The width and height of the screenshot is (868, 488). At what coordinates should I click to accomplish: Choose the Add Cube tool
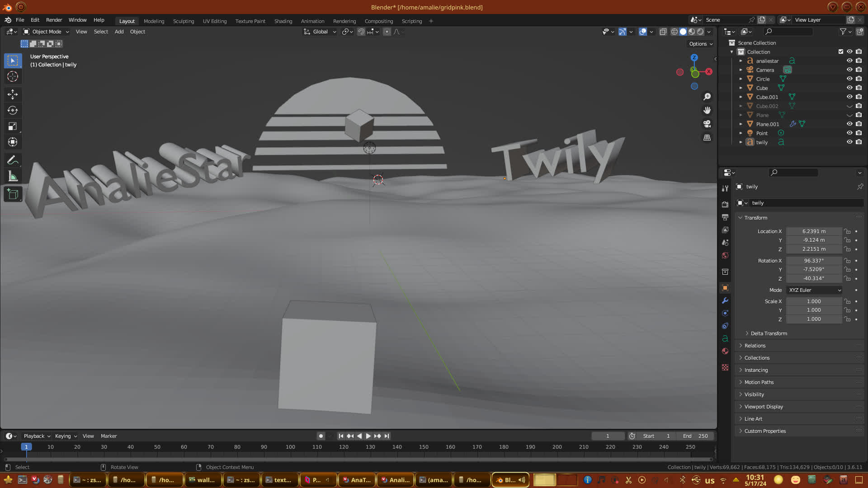(x=13, y=194)
